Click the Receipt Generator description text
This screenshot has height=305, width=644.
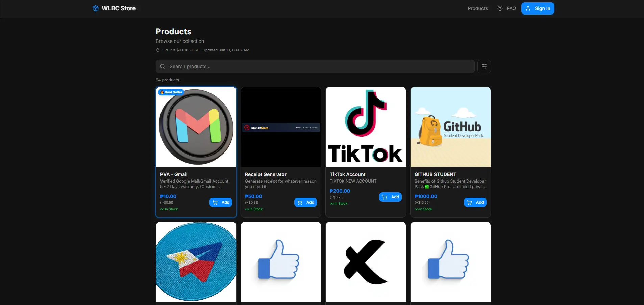pos(281,184)
